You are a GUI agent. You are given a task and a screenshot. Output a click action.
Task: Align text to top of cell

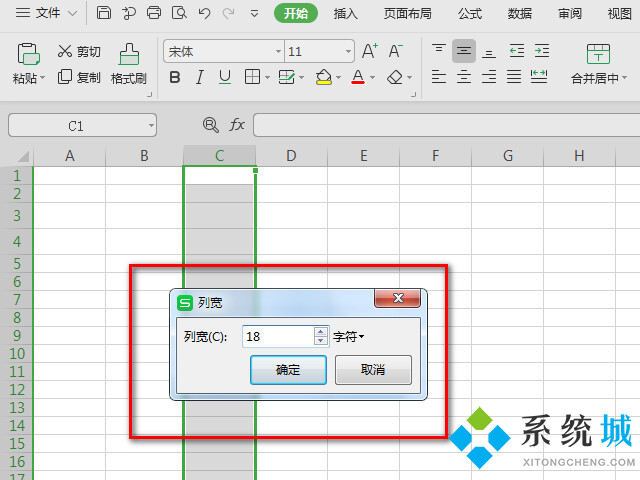pos(439,51)
